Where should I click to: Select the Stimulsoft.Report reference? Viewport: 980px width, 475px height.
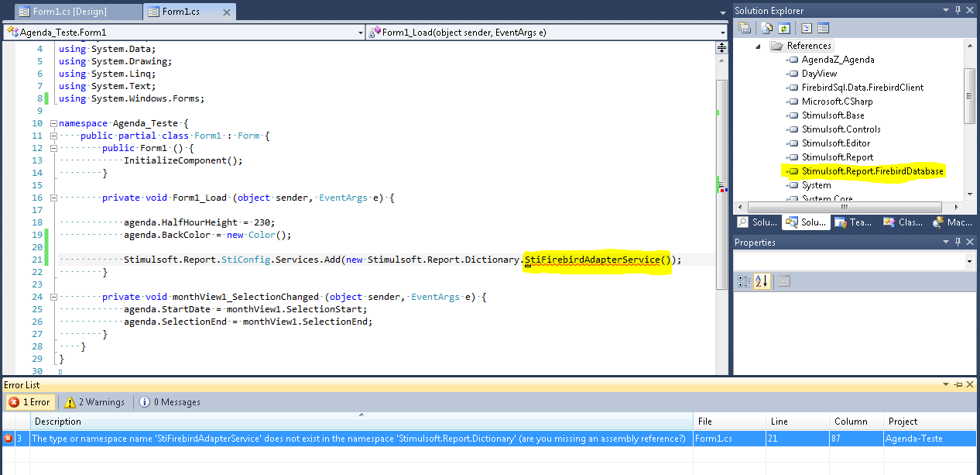click(x=838, y=157)
